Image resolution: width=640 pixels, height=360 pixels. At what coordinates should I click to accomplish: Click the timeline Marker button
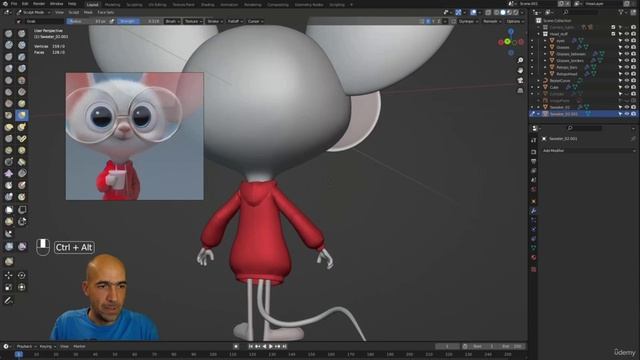click(x=79, y=347)
